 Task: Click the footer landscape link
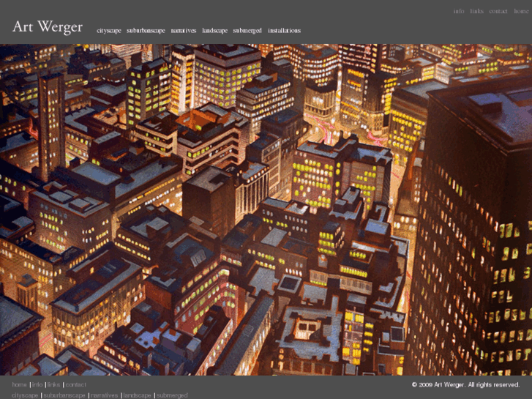point(137,395)
